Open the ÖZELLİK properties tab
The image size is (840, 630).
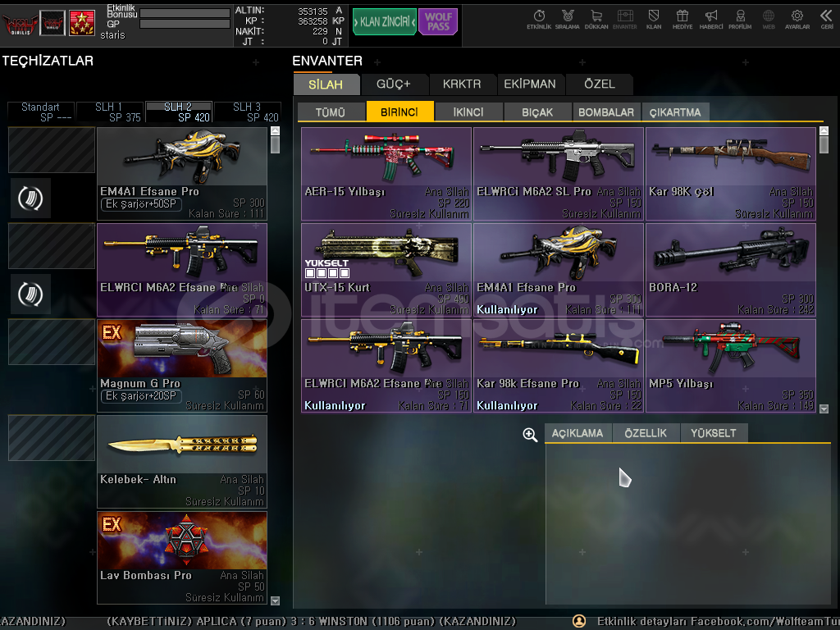[646, 433]
